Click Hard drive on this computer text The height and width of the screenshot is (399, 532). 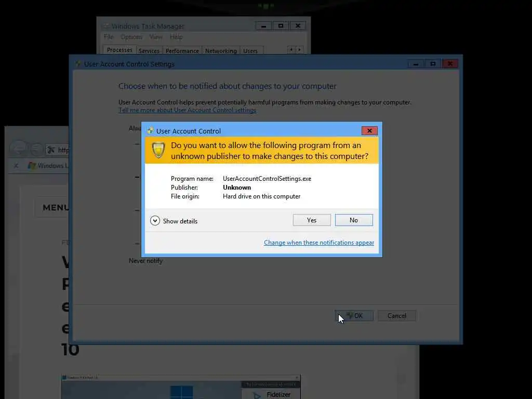pyautogui.click(x=261, y=196)
